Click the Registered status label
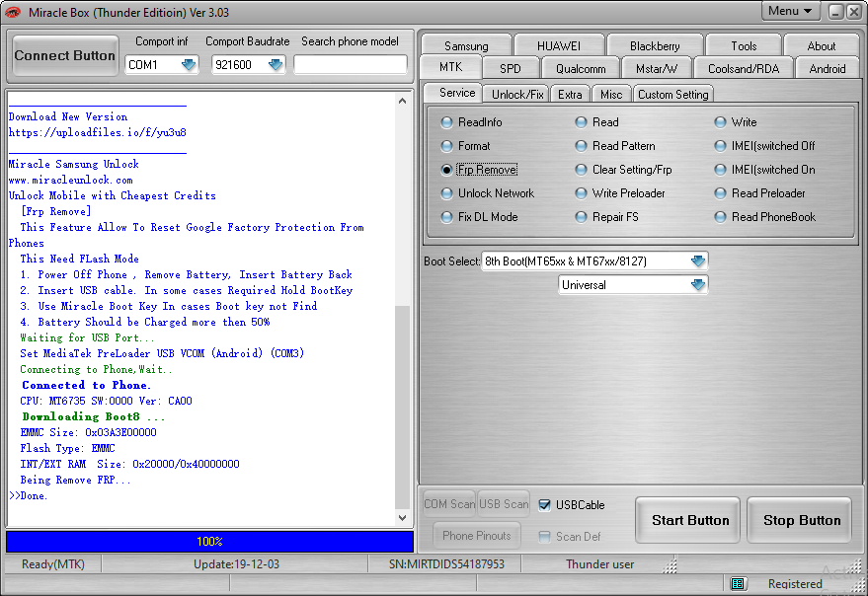 [x=795, y=584]
